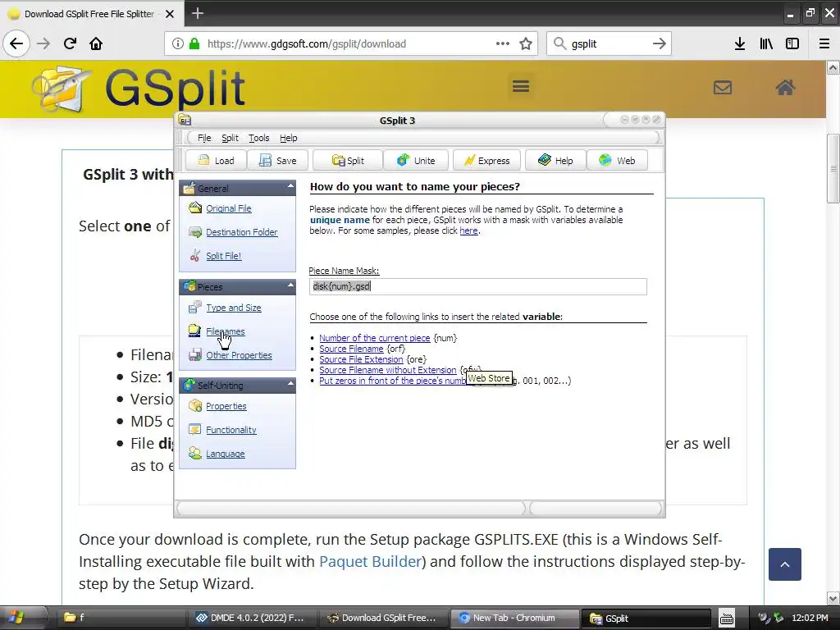Screen dimensions: 840x630
Task: Open the on-screen keyboard tray icon
Action: (x=727, y=619)
